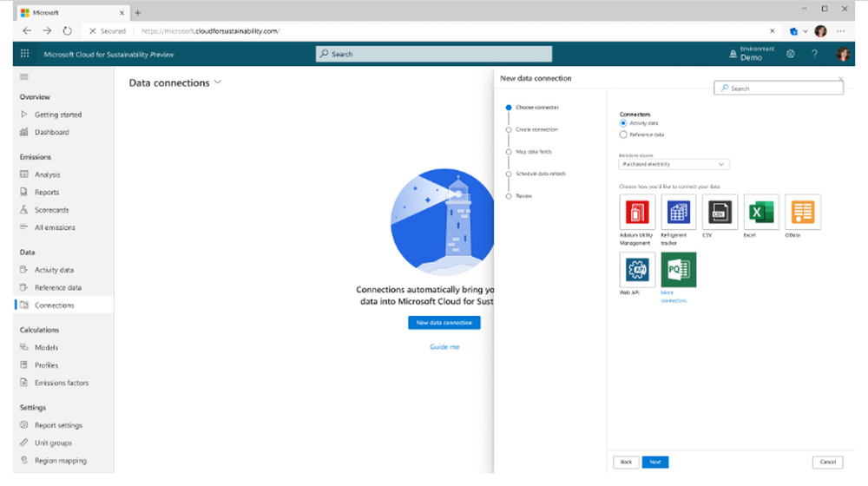Open the Purchased electricity emissions source dropdown
This screenshot has height=486, width=868.
coord(674,164)
